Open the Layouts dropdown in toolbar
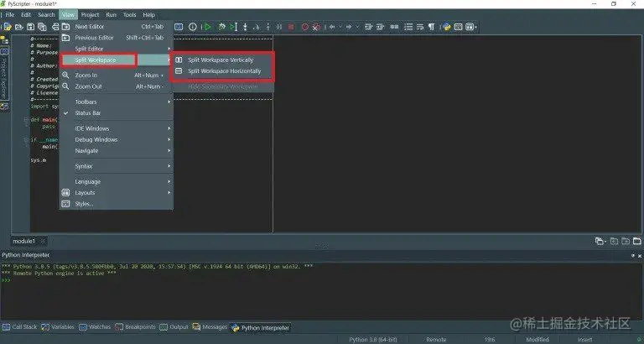This screenshot has width=644, height=344. click(471, 27)
